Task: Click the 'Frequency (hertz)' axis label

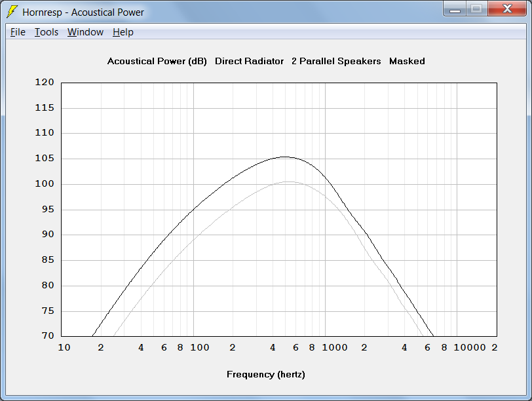Action: [x=266, y=374]
